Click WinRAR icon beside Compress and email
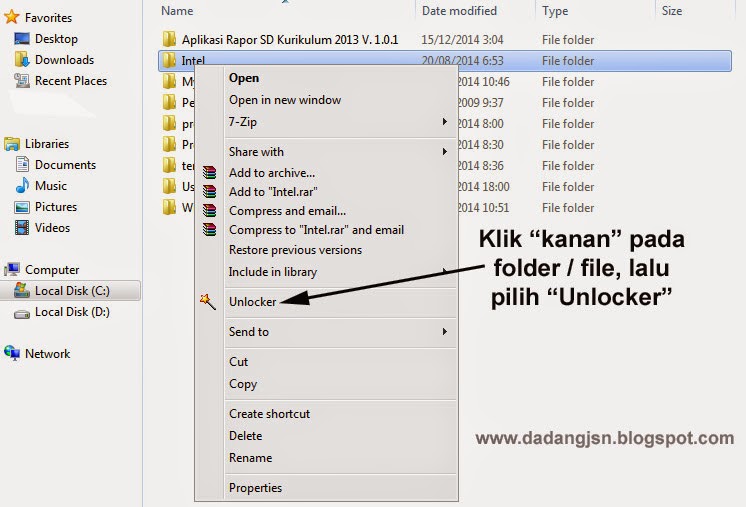Screen dimensions: 746x507 [209, 210]
